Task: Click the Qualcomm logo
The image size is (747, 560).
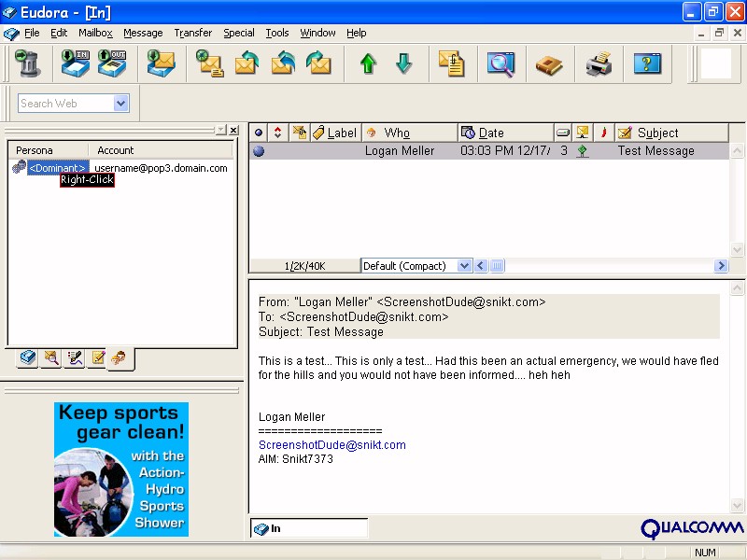Action: [691, 527]
